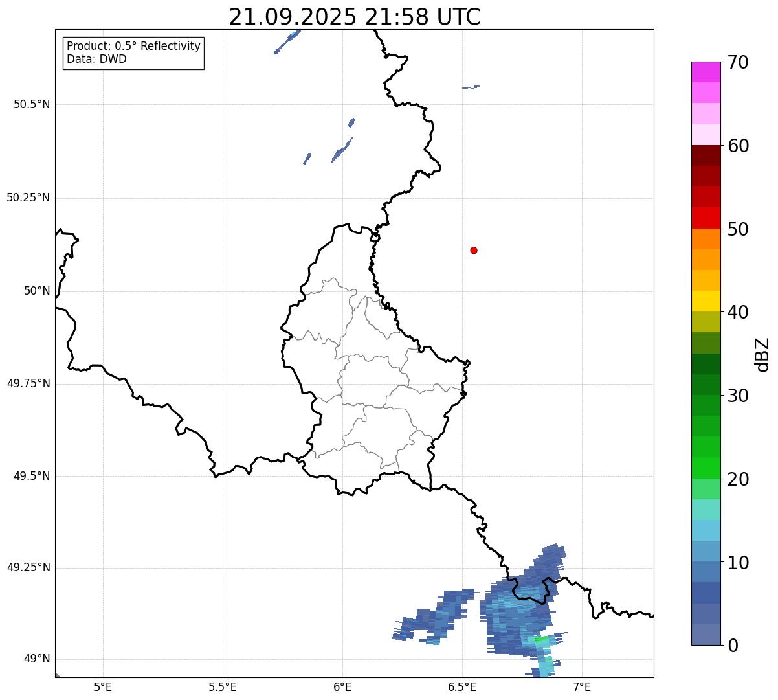Click the colorbar tick value 70
Viewport: 778px width, 700px height.
(x=739, y=62)
